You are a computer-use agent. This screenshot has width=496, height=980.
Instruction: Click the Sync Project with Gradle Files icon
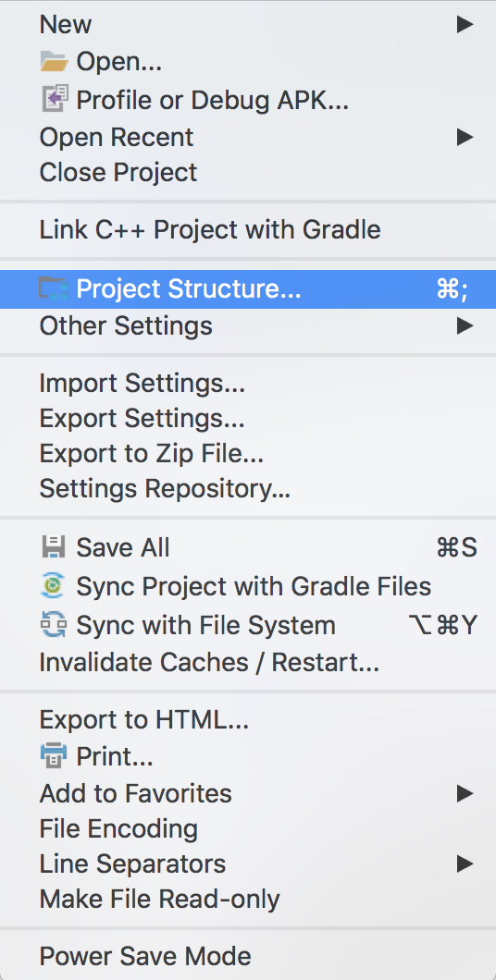[54, 585]
